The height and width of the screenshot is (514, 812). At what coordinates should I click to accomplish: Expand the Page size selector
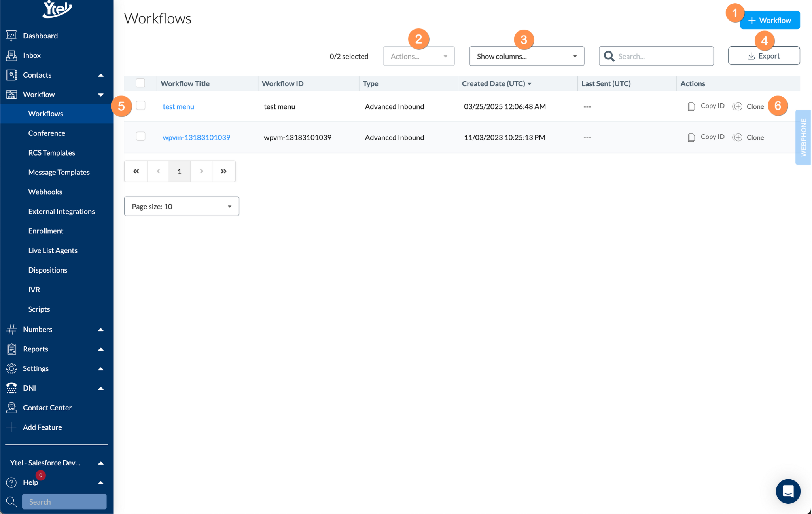pyautogui.click(x=181, y=206)
